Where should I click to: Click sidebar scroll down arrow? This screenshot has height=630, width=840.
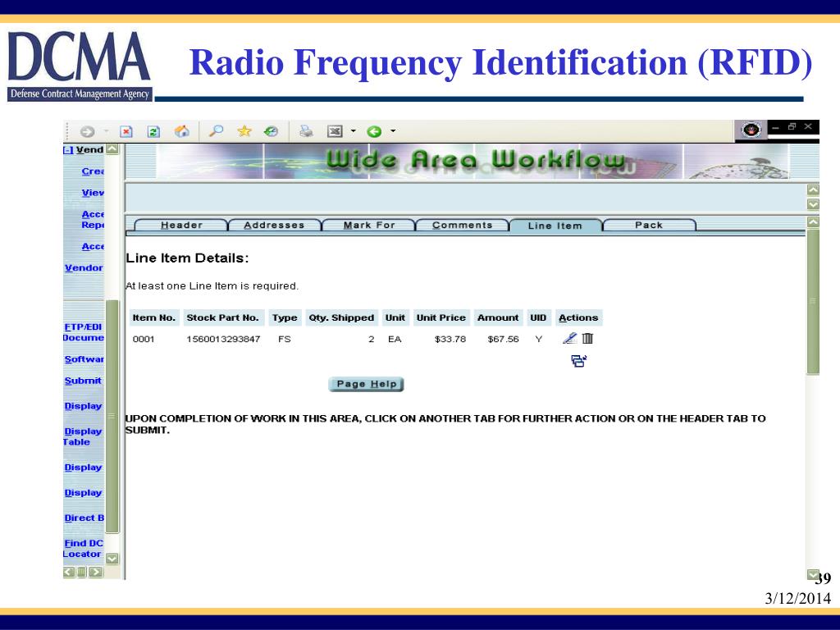(x=112, y=559)
